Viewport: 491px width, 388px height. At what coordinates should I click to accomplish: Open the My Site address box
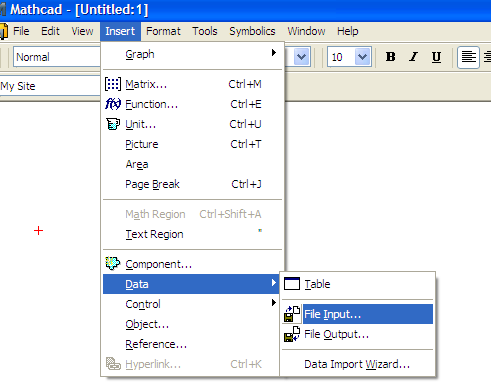(x=50, y=86)
